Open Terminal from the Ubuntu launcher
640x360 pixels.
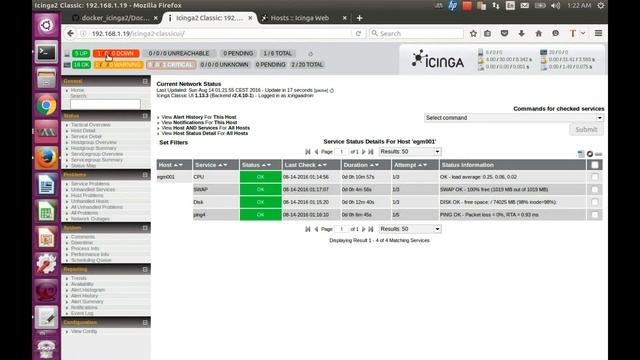(46, 52)
